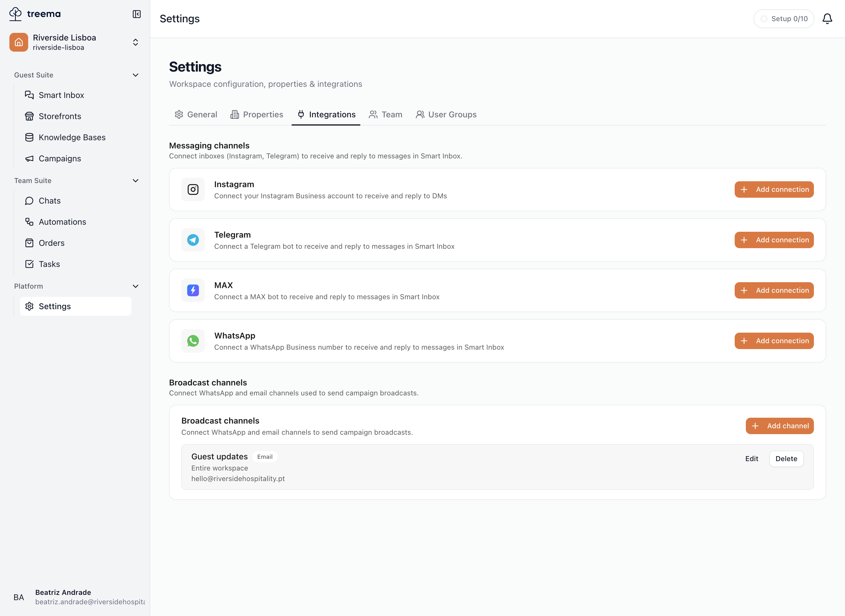Add connection for Telegram
Viewport: 845px width, 616px height.
click(774, 240)
